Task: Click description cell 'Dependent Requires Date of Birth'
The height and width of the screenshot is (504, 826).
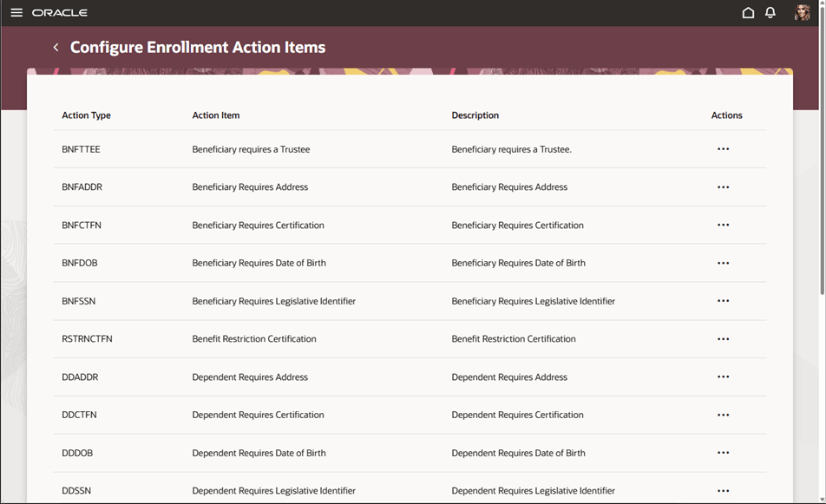Action: coord(518,453)
